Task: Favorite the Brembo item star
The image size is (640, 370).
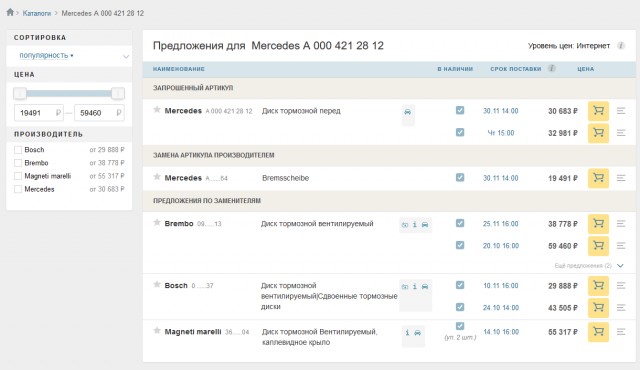Action: pyautogui.click(x=157, y=222)
